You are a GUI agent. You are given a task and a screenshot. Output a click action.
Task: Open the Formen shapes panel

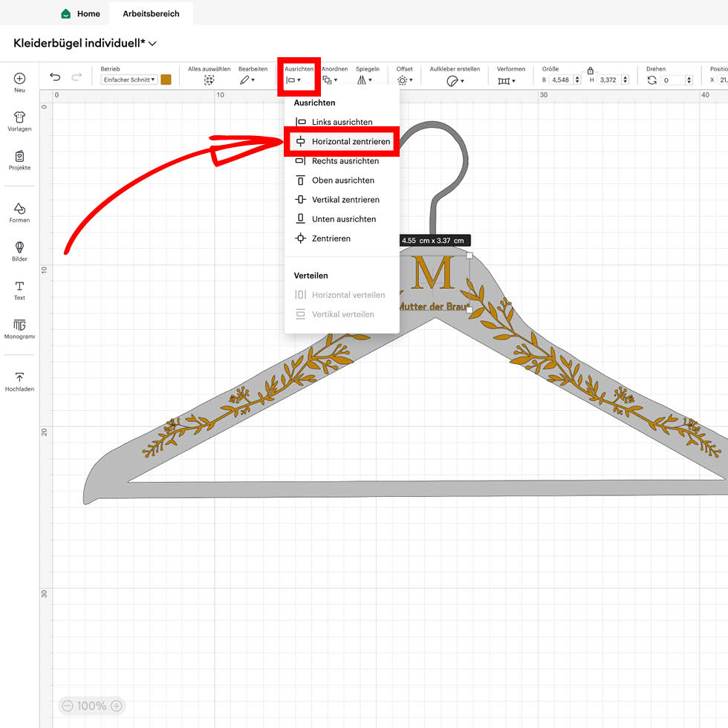tap(19, 212)
